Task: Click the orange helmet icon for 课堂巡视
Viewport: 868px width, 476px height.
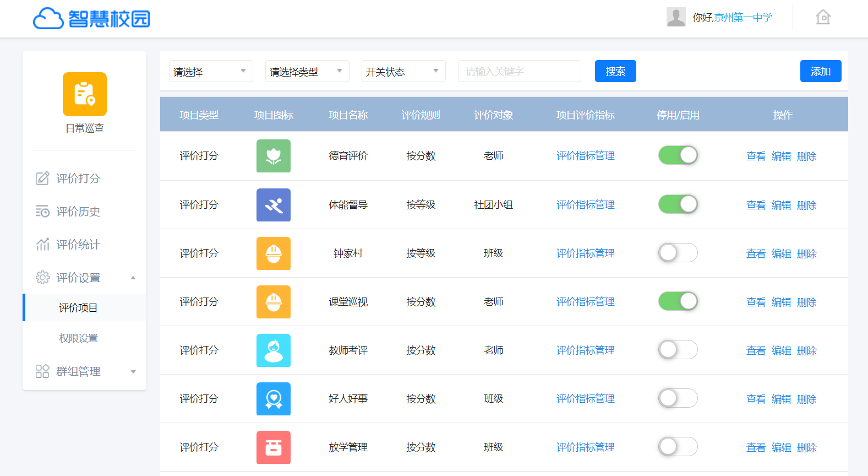Action: [274, 302]
